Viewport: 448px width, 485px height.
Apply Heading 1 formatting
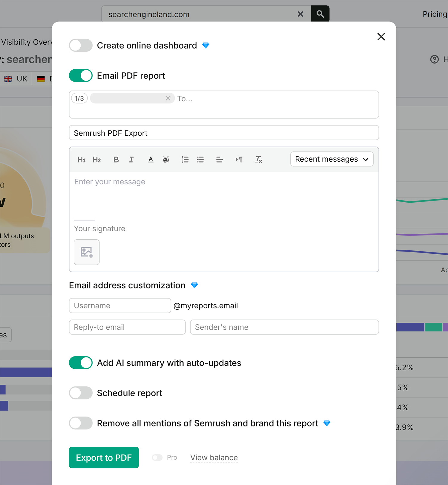pos(82,160)
